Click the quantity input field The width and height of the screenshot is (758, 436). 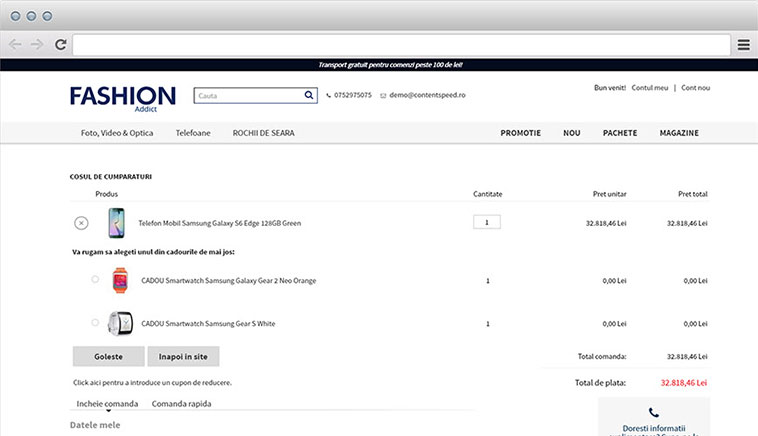tap(486, 222)
